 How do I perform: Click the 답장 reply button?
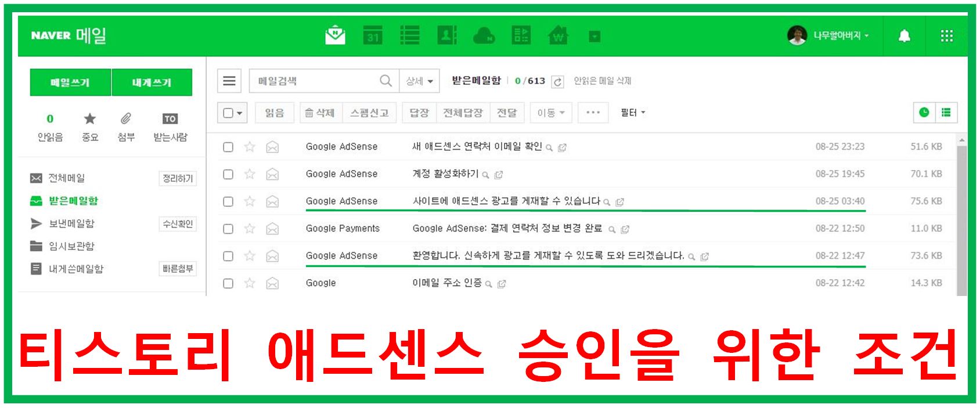tap(419, 113)
